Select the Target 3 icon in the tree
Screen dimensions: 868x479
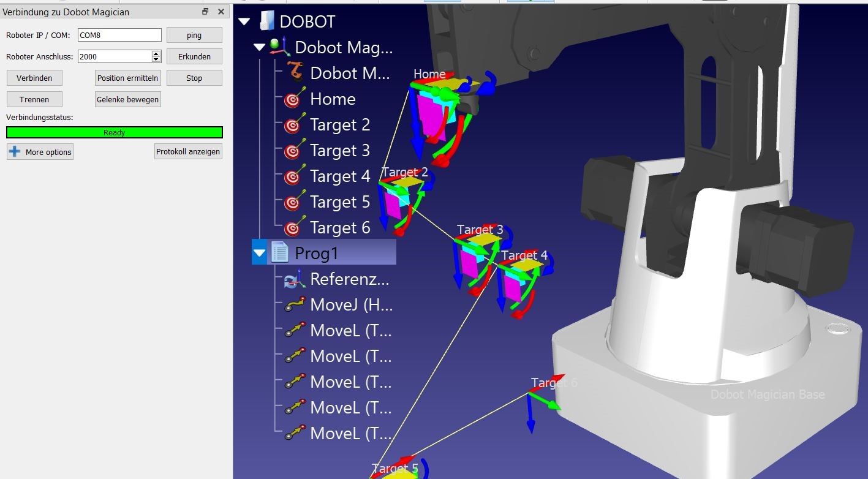click(295, 150)
